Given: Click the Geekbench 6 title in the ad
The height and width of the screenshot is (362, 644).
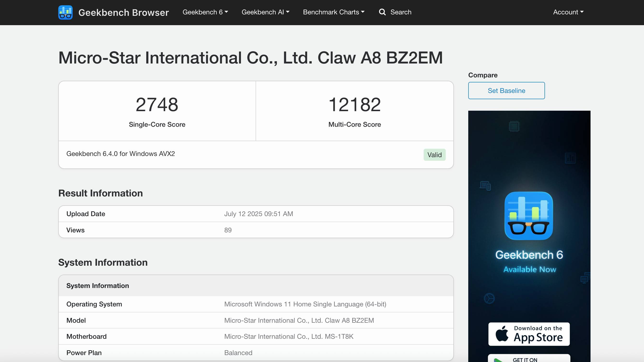Looking at the screenshot, I should (529, 255).
